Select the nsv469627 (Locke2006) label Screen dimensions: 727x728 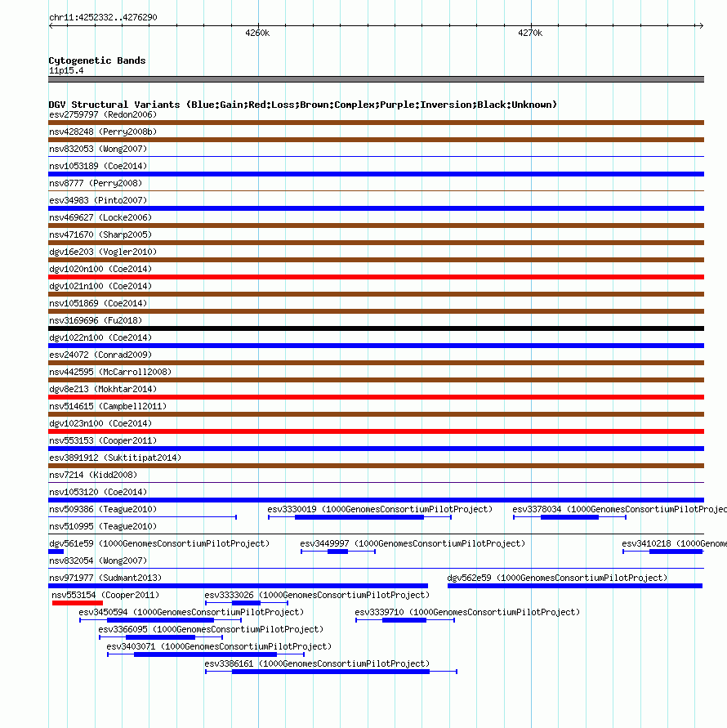[100, 218]
